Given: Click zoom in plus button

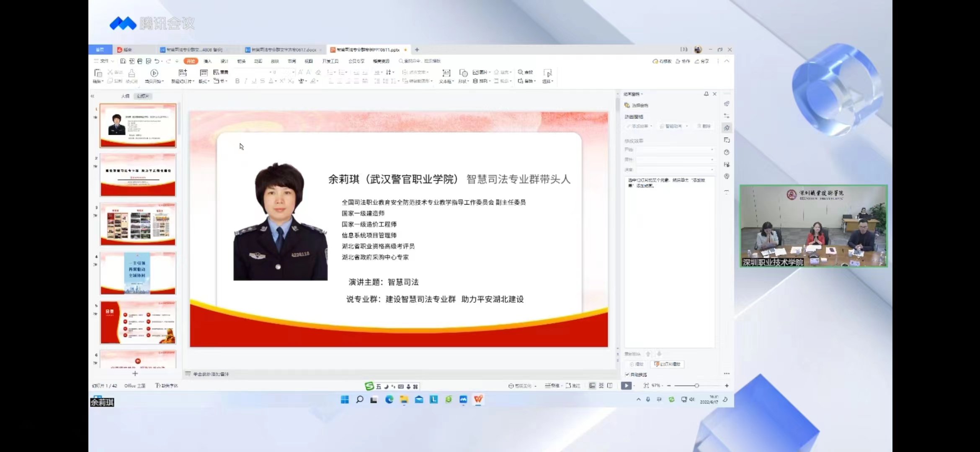Looking at the screenshot, I should point(727,385).
